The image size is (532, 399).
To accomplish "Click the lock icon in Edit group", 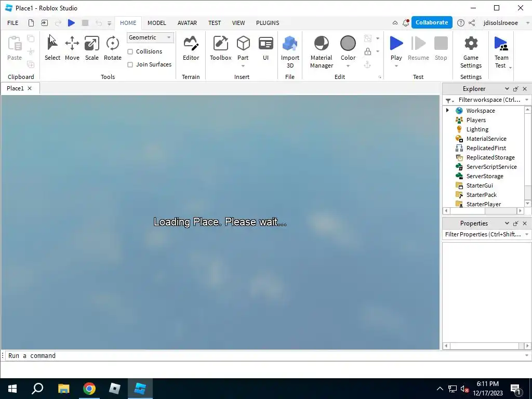I will (367, 51).
